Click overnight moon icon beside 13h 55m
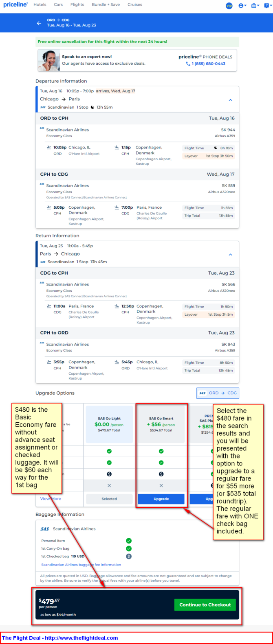The height and width of the screenshot is (644, 273). pyautogui.click(x=92, y=107)
